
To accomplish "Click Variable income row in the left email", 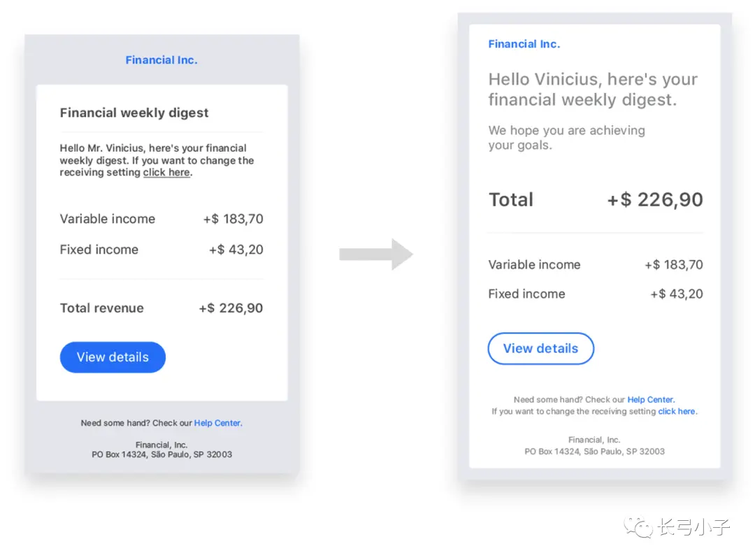I will coord(161,219).
